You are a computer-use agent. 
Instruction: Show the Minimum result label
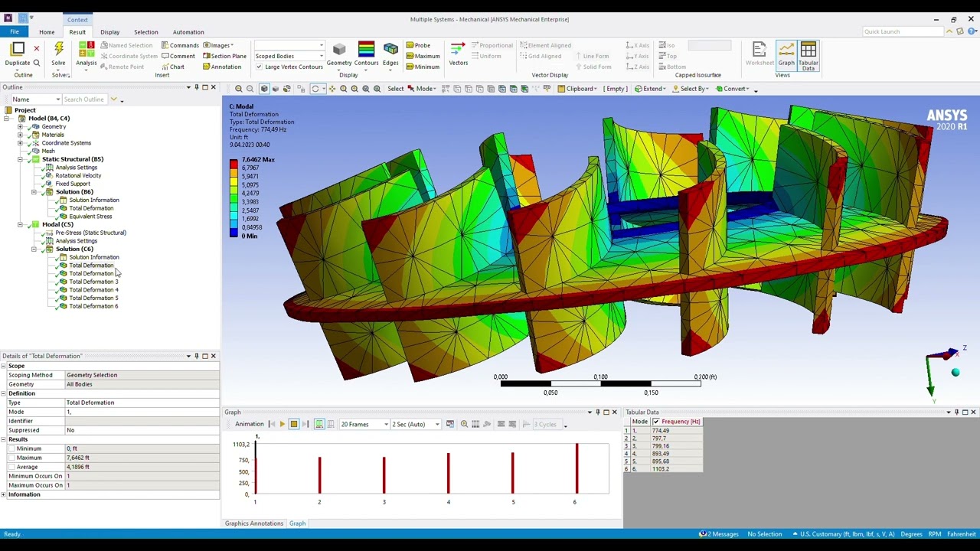point(423,67)
